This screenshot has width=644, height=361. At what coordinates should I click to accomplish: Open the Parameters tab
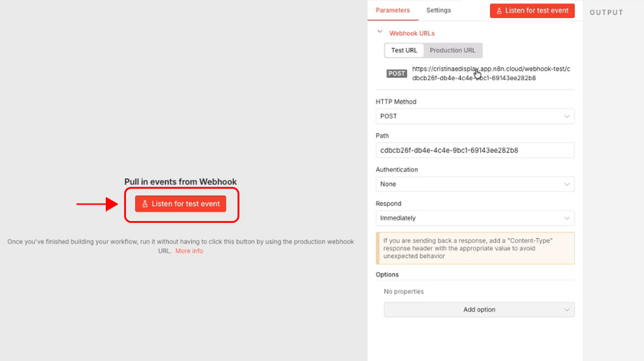coord(393,11)
